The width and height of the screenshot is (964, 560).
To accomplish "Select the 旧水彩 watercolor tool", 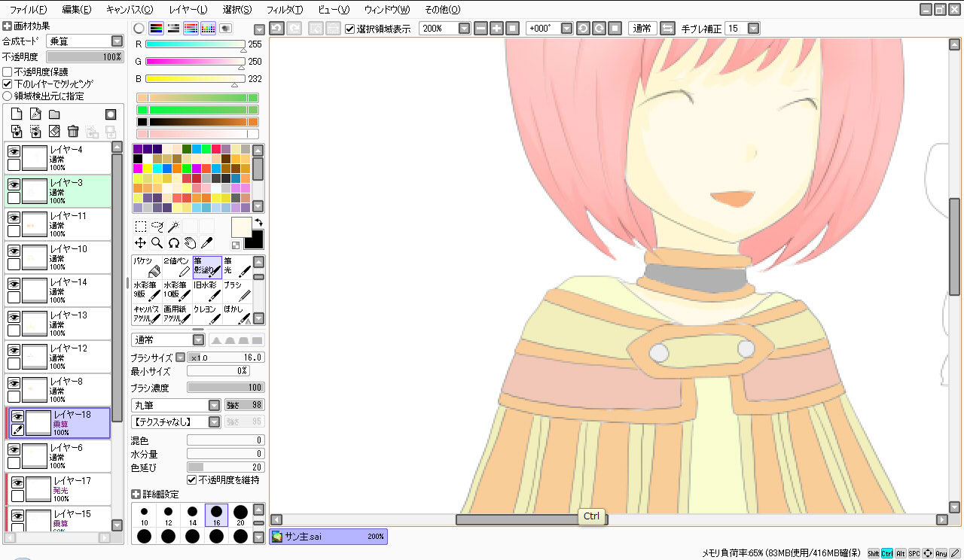I will (206, 291).
